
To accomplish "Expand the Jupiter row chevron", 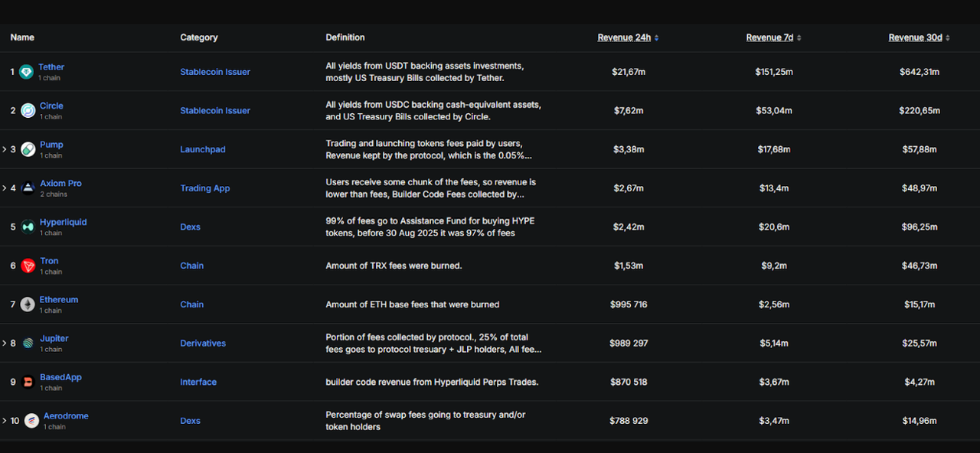I will coord(4,344).
